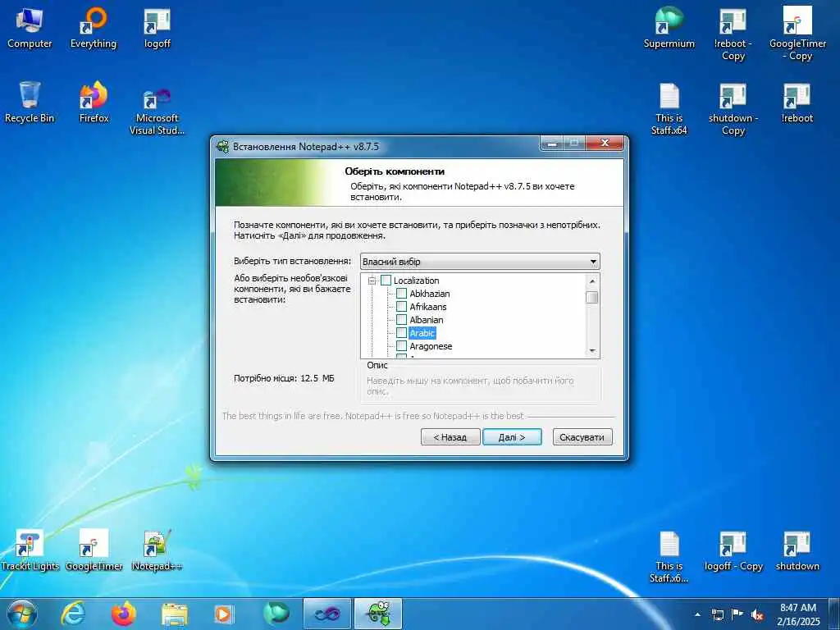Open the network status tray icon
The width and height of the screenshot is (840, 630).
pyautogui.click(x=717, y=614)
